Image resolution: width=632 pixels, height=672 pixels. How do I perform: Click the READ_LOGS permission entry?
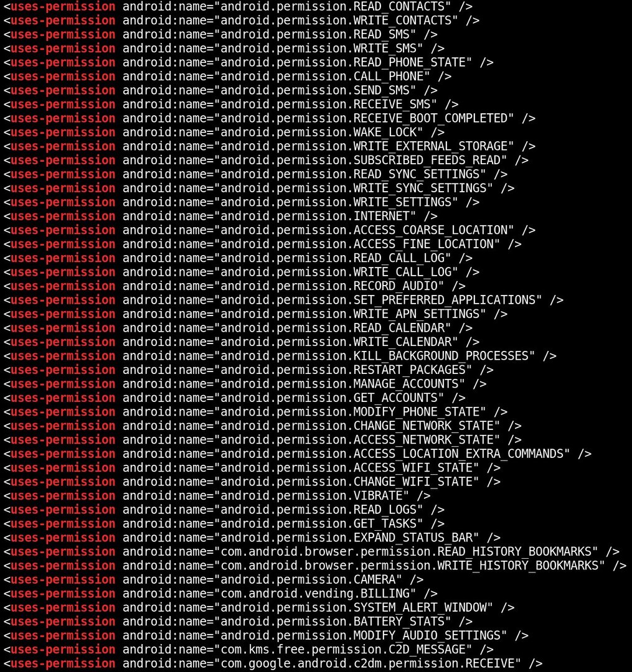(x=224, y=510)
